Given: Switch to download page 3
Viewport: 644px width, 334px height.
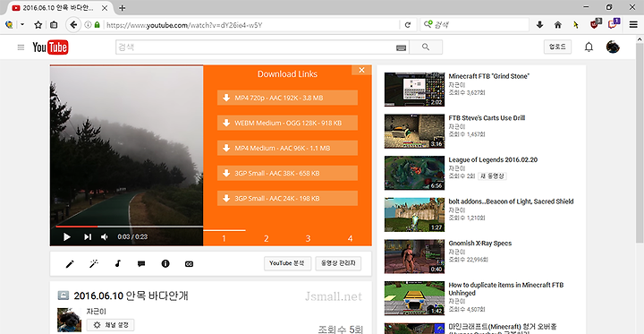Looking at the screenshot, I should tap(308, 238).
